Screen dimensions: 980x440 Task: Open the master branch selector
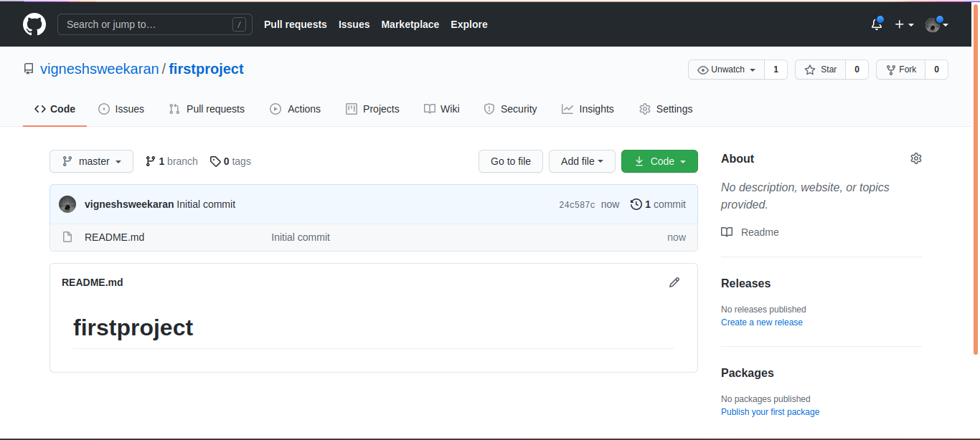coord(91,161)
